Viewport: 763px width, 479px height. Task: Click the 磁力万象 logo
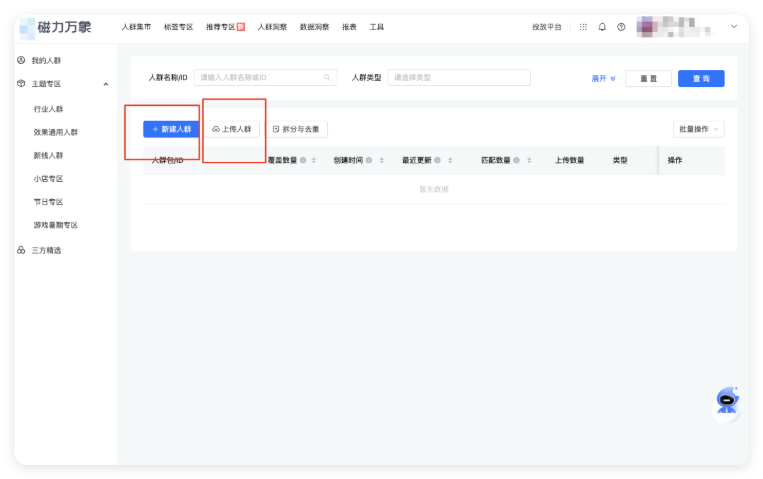[55, 27]
